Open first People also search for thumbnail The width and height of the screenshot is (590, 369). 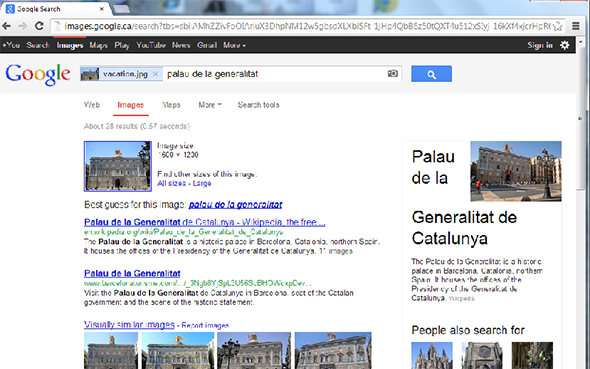[x=432, y=355]
